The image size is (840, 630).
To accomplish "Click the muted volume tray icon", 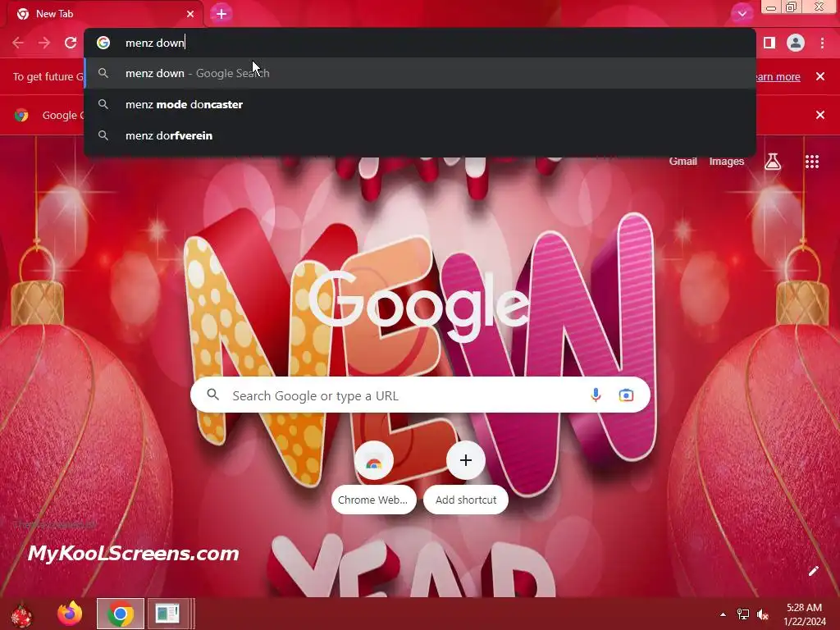I will (763, 614).
